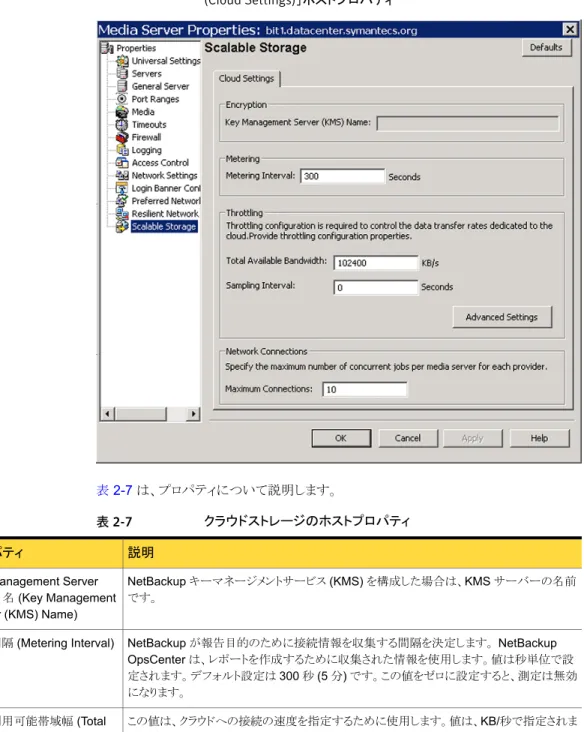Click the Servers icon in tree
The height and width of the screenshot is (732, 584).
tap(122, 73)
